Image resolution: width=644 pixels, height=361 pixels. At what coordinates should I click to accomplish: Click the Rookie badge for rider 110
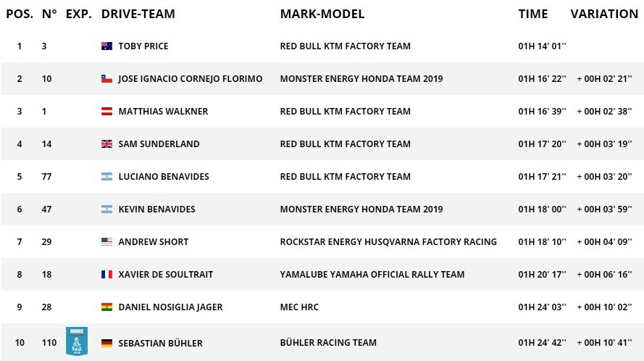coord(77,341)
